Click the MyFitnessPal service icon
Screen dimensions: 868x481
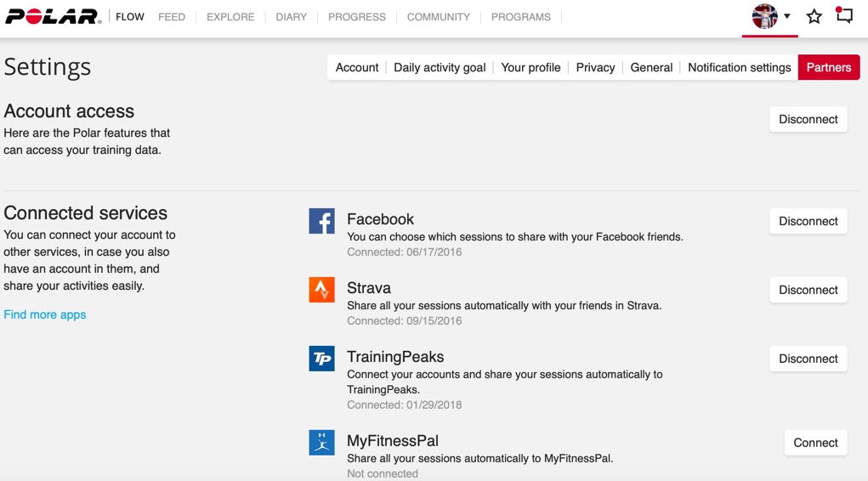(x=321, y=443)
